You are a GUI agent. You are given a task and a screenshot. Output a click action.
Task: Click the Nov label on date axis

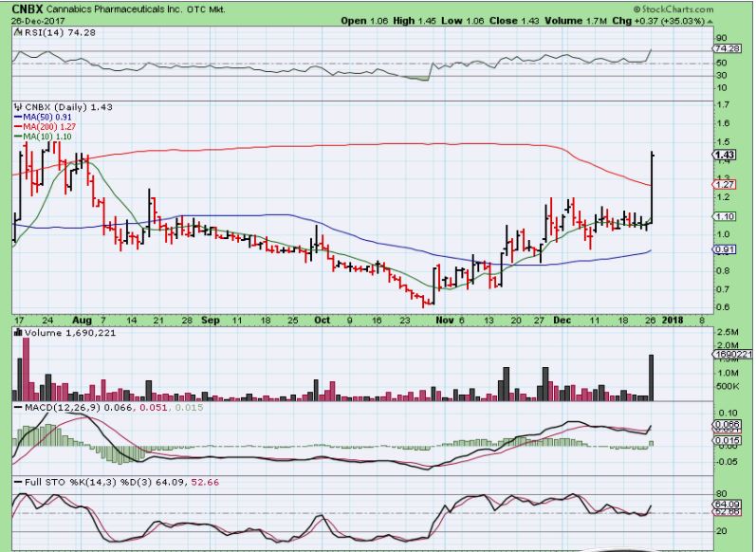point(444,321)
